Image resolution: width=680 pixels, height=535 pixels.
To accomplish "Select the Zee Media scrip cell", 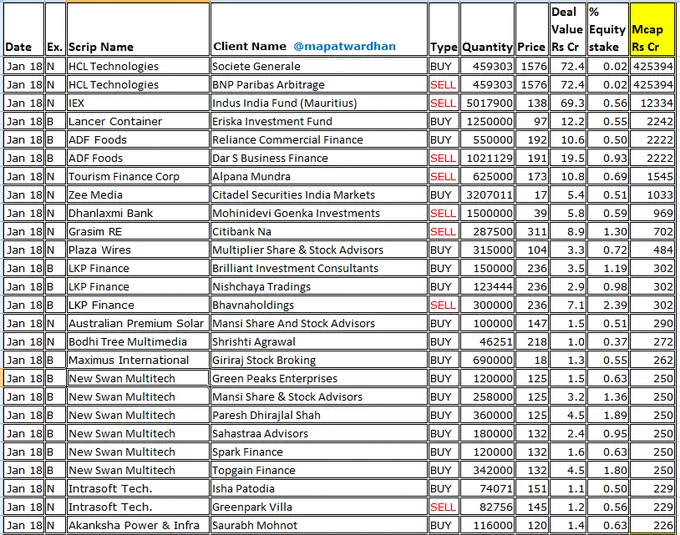I will 138,195.
